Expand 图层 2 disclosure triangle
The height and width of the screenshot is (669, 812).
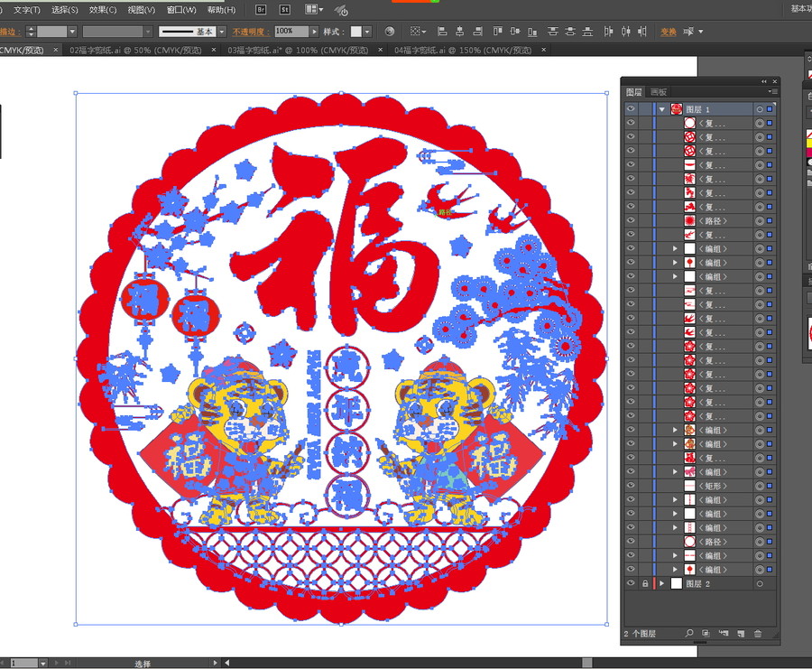click(x=662, y=583)
